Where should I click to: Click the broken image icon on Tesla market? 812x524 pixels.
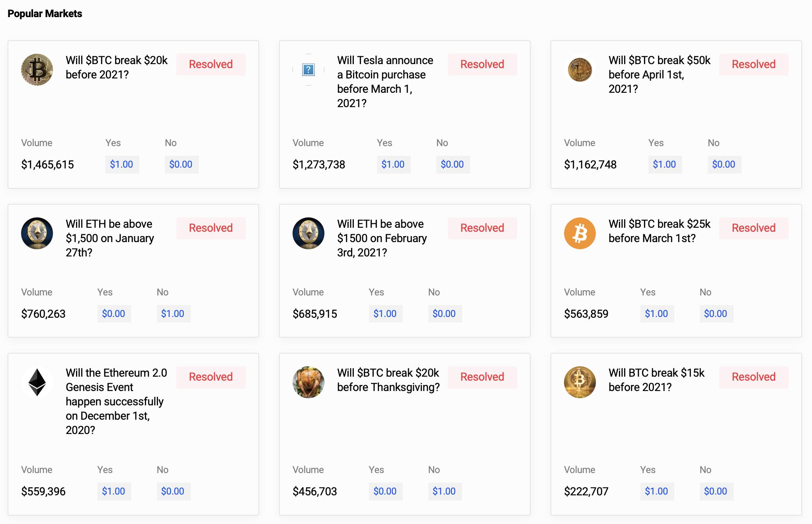tap(308, 70)
